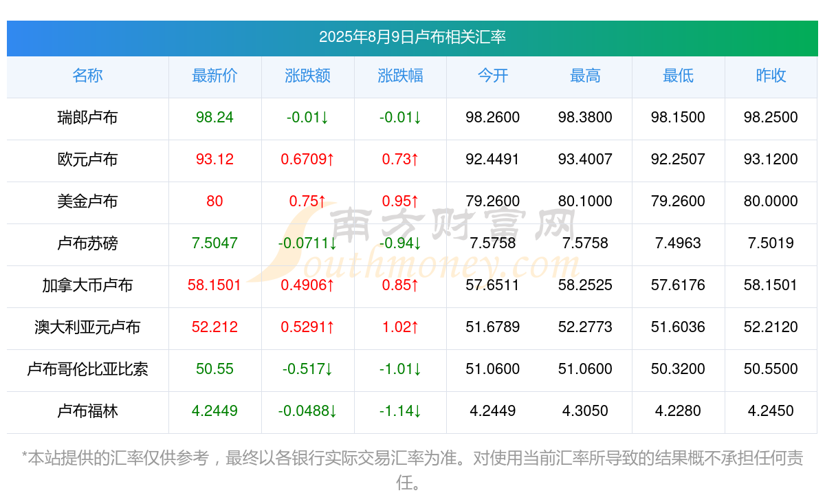Select the open value 92.4491

pyautogui.click(x=493, y=160)
